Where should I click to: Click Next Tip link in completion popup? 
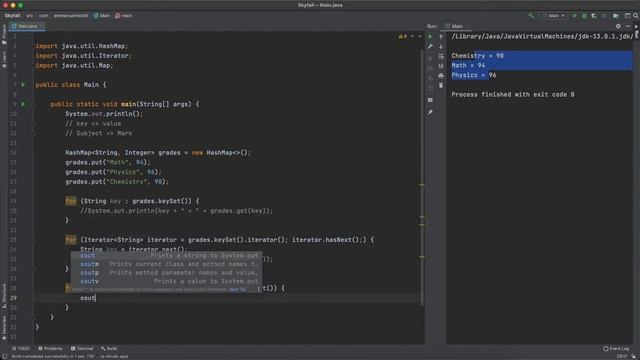(237, 289)
